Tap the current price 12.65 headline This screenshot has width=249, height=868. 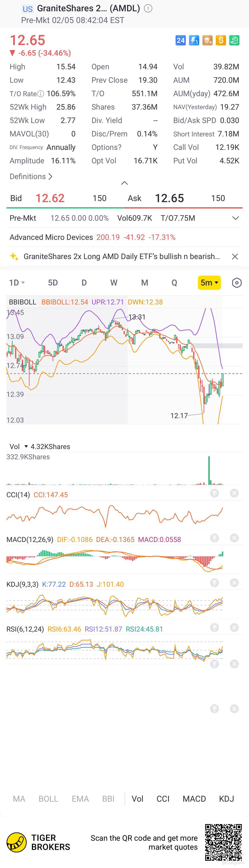click(28, 40)
